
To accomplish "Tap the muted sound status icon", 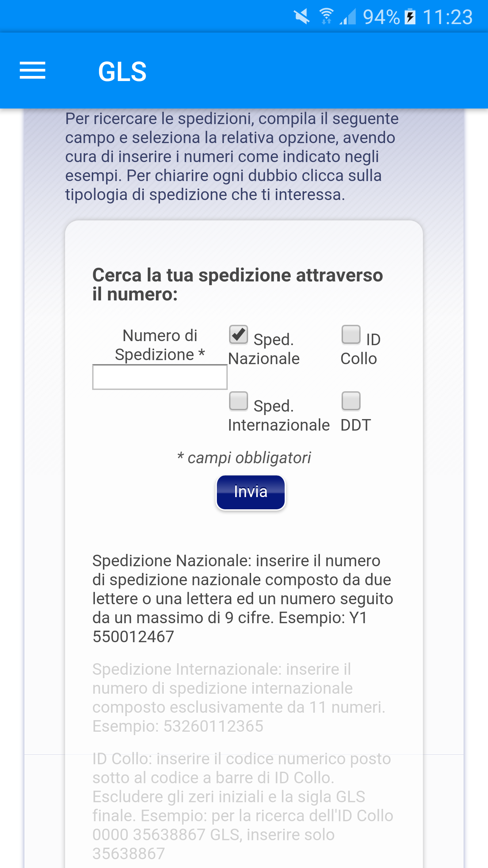I will tap(302, 16).
